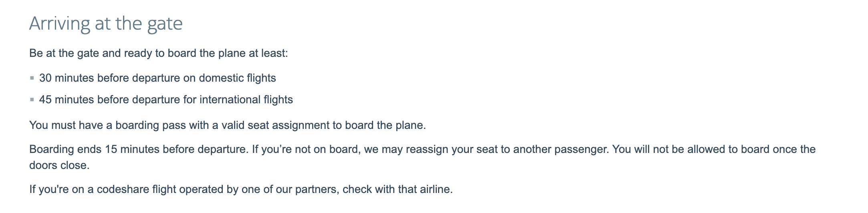Image resolution: width=868 pixels, height=213 pixels.
Task: Click the words "doors close"
Action: [x=59, y=165]
